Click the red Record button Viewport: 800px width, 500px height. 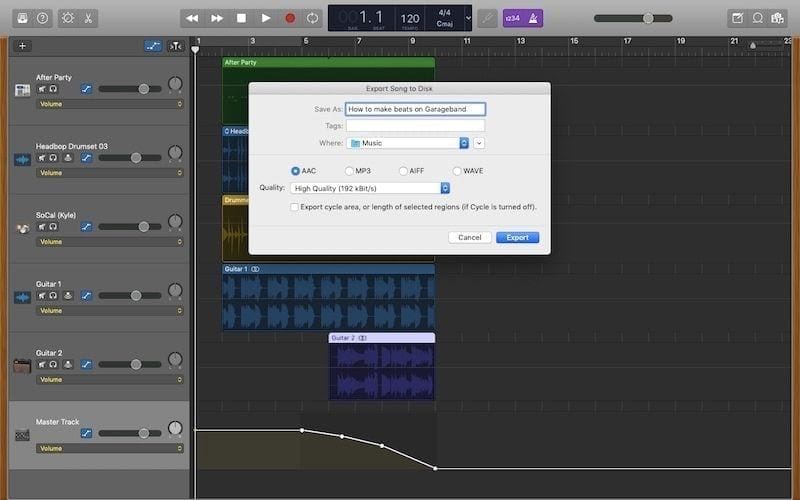[290, 18]
